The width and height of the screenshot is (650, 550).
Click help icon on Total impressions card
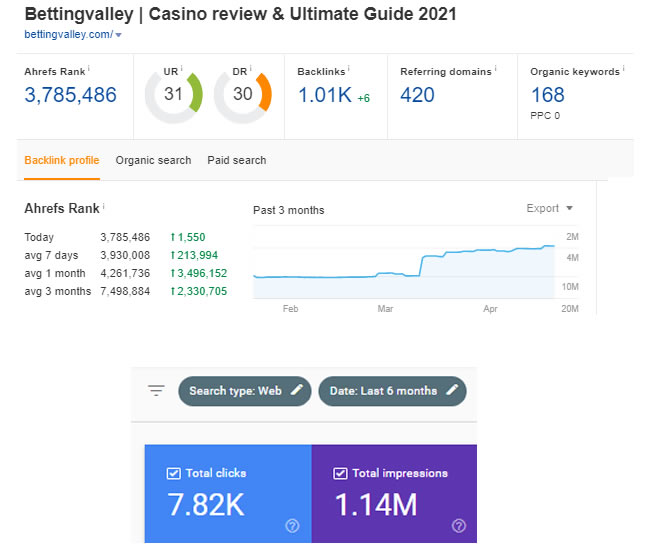pyautogui.click(x=459, y=525)
